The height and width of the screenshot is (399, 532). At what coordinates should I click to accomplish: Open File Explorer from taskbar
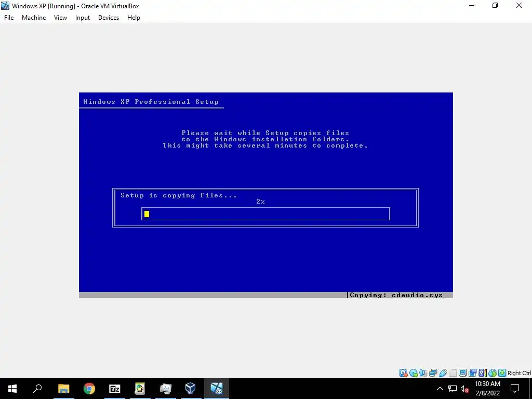coord(63,389)
